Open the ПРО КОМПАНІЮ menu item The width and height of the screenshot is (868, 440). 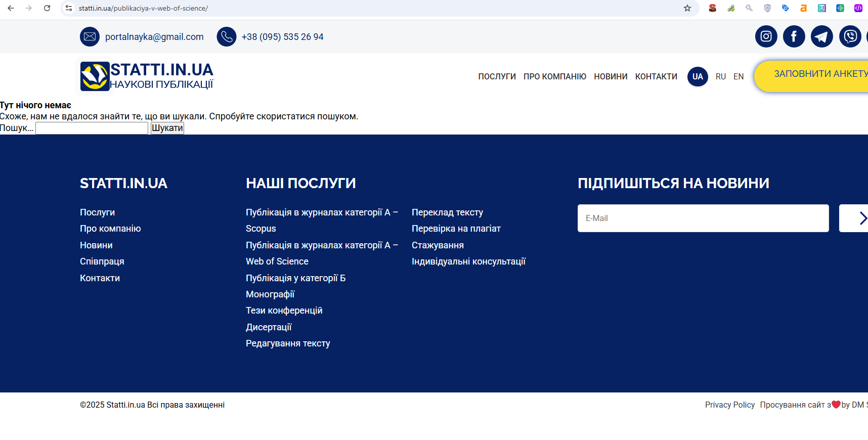[555, 76]
